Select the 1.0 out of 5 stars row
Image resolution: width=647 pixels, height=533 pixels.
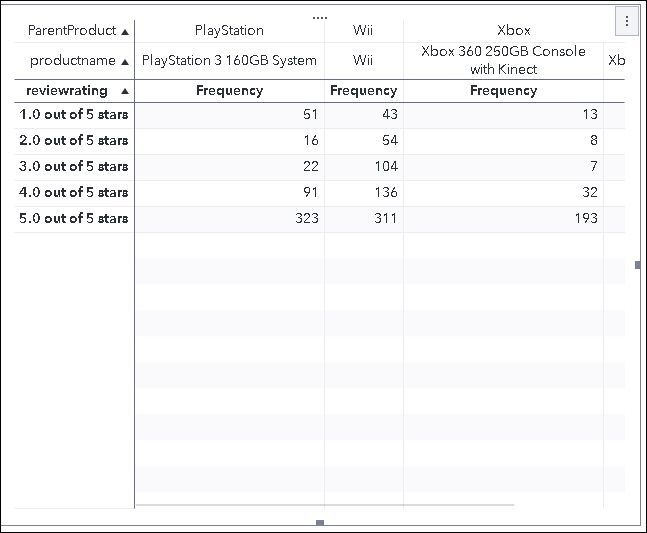(74, 115)
